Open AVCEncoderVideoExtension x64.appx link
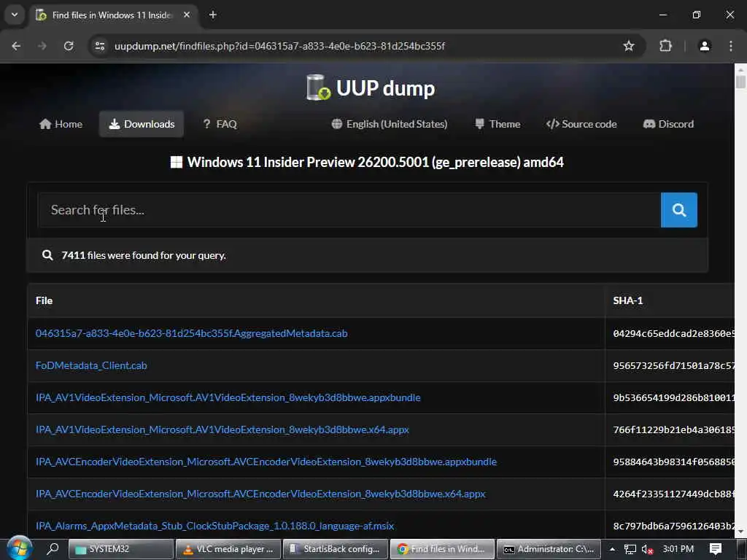 click(260, 494)
